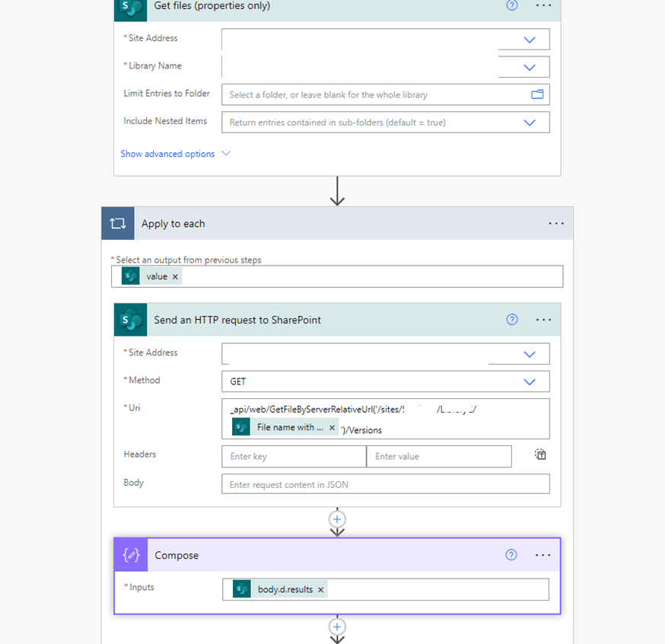Click SharePoint icon on Send HTTP request header
665x644 pixels.
(x=131, y=320)
